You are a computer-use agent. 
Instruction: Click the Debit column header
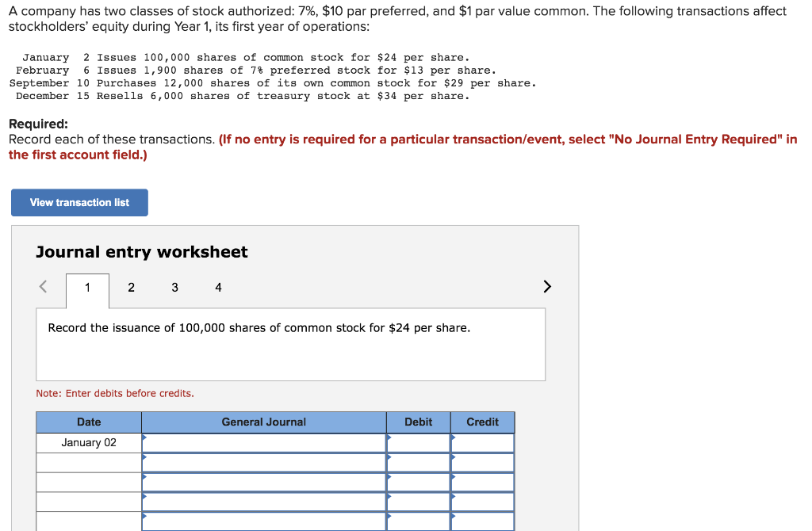(419, 422)
